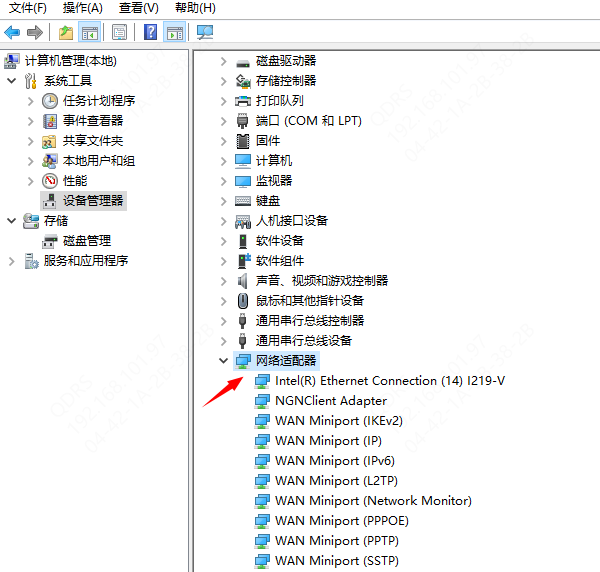
Task: Click the Up one level folder icon
Action: click(x=66, y=32)
